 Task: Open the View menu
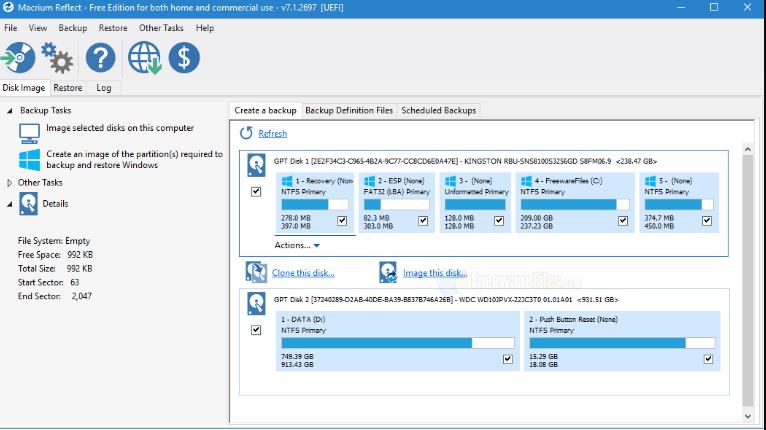click(38, 28)
